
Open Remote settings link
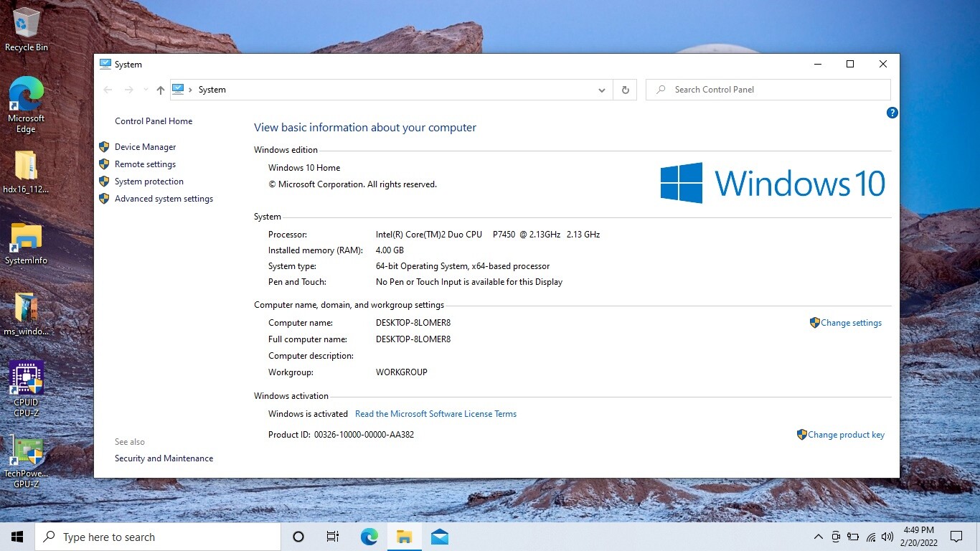coord(145,164)
